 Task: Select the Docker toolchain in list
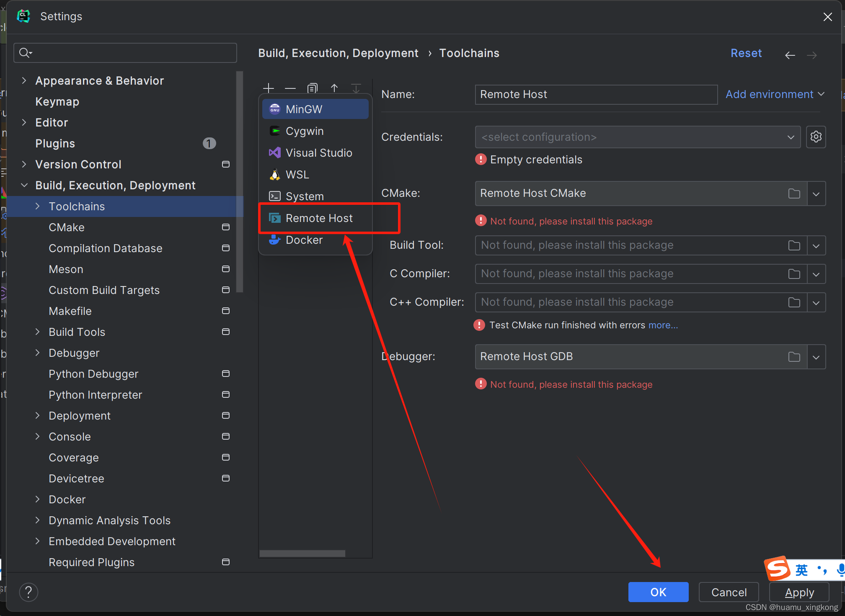[x=304, y=240]
